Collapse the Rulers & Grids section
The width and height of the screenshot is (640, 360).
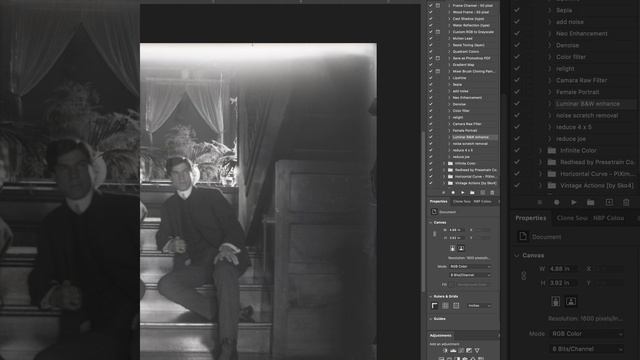click(x=431, y=297)
